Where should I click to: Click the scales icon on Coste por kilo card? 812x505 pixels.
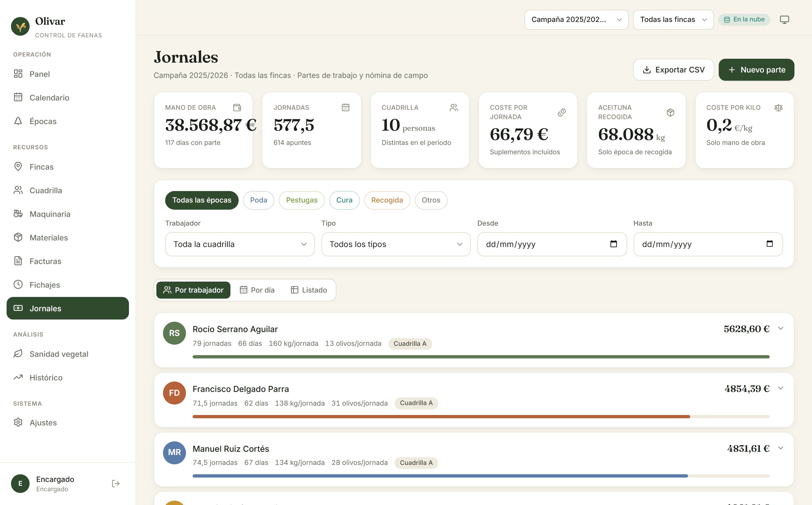pyautogui.click(x=778, y=108)
